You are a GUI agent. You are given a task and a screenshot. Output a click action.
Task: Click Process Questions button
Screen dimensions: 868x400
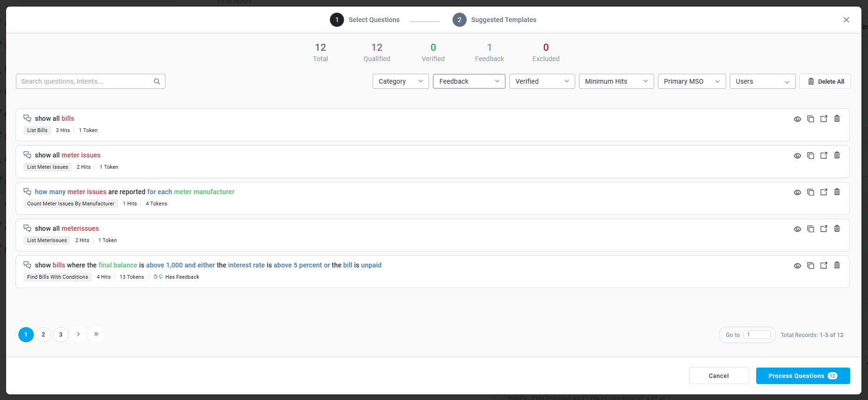coord(803,376)
